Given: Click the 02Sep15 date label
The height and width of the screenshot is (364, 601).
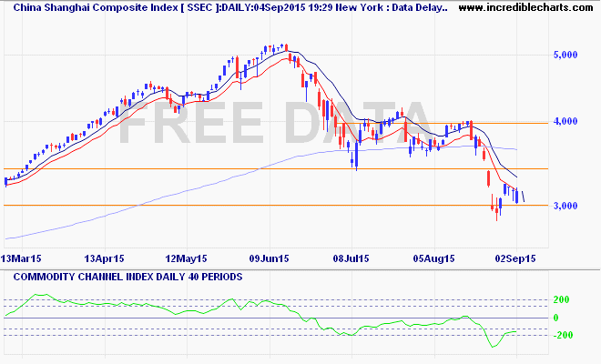Looking at the screenshot, I should tap(515, 258).
